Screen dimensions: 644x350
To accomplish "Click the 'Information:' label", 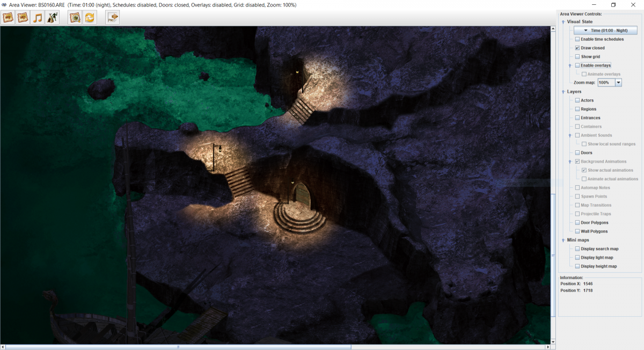I will tap(571, 278).
